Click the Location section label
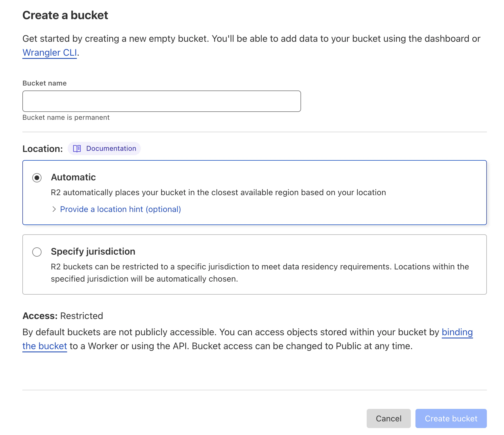 (42, 148)
